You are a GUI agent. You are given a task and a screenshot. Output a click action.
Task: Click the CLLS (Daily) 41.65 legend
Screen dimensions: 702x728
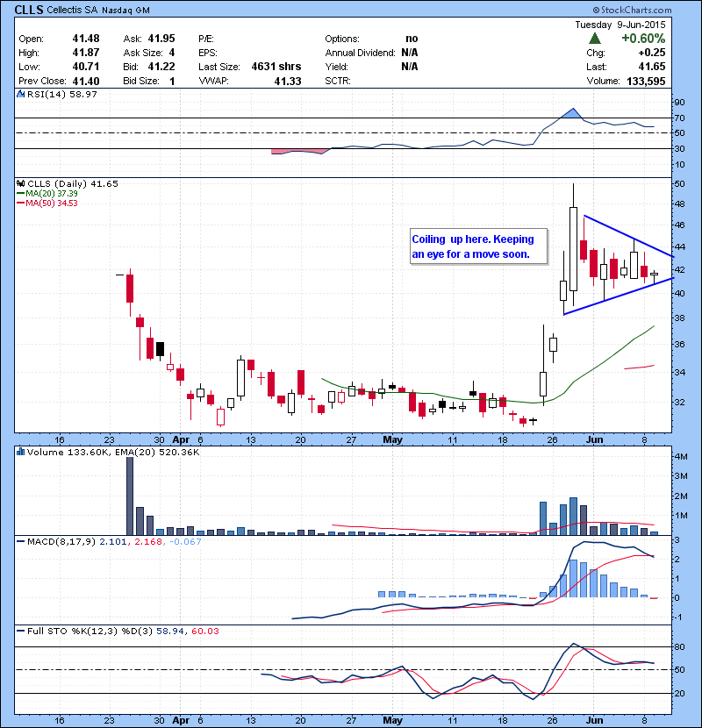pyautogui.click(x=73, y=184)
